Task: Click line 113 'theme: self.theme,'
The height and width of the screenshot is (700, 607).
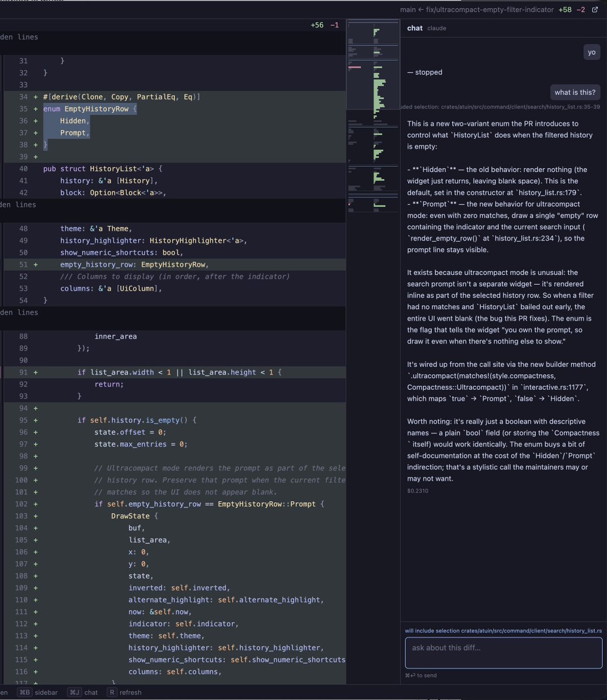Action: coord(166,636)
